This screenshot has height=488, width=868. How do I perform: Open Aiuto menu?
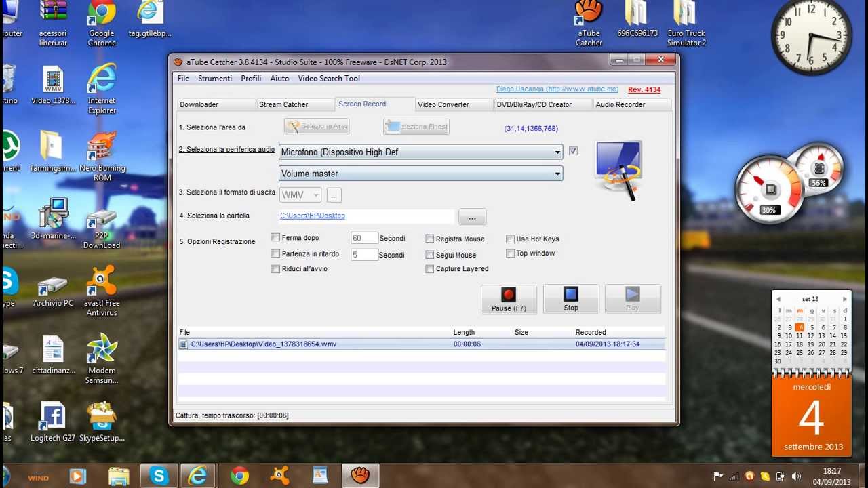[279, 79]
